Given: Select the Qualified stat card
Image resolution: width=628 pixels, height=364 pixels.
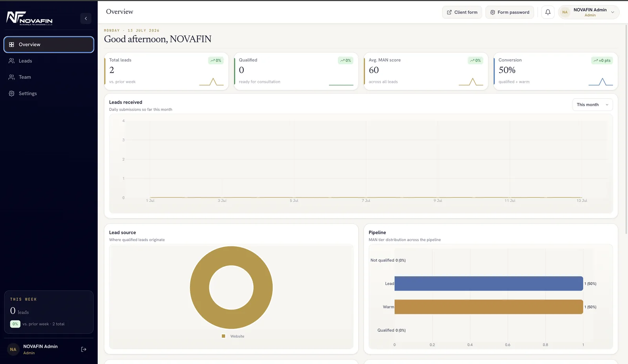Looking at the screenshot, I should (x=296, y=71).
